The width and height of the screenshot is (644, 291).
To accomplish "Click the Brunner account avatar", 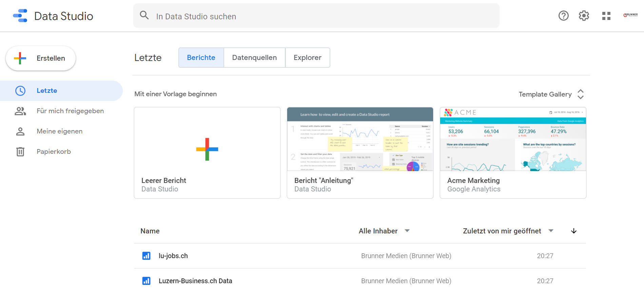I will tap(630, 15).
